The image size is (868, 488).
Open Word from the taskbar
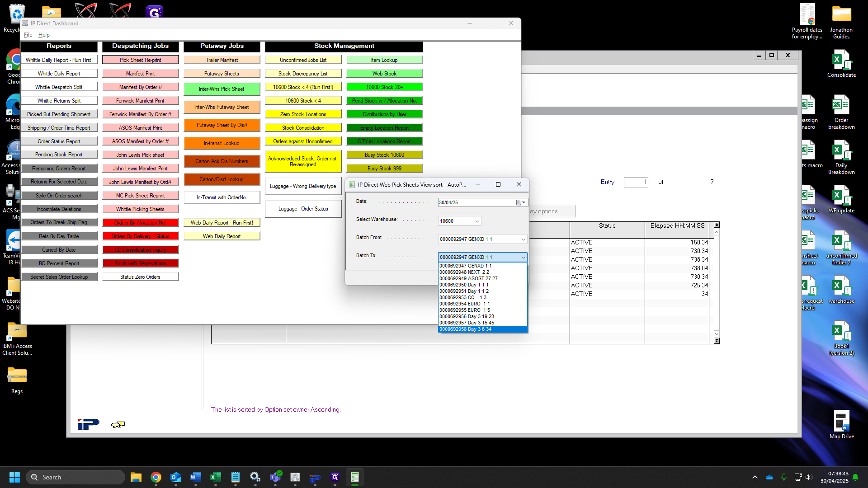point(195,477)
